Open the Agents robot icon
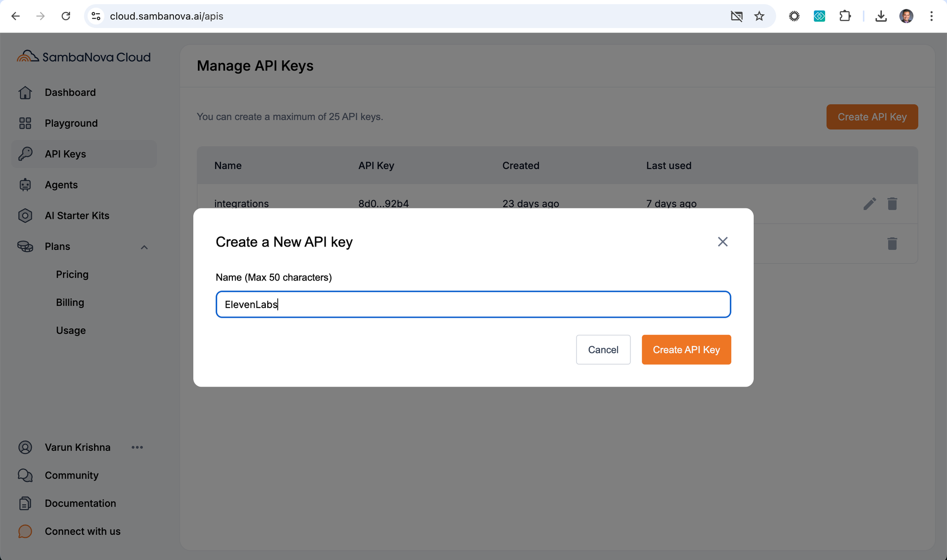 click(x=25, y=185)
